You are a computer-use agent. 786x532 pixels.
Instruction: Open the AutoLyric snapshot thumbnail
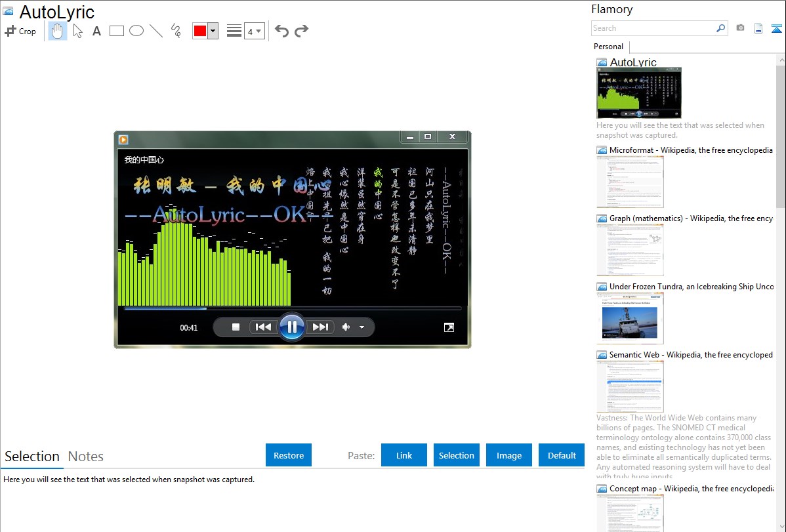click(x=638, y=92)
